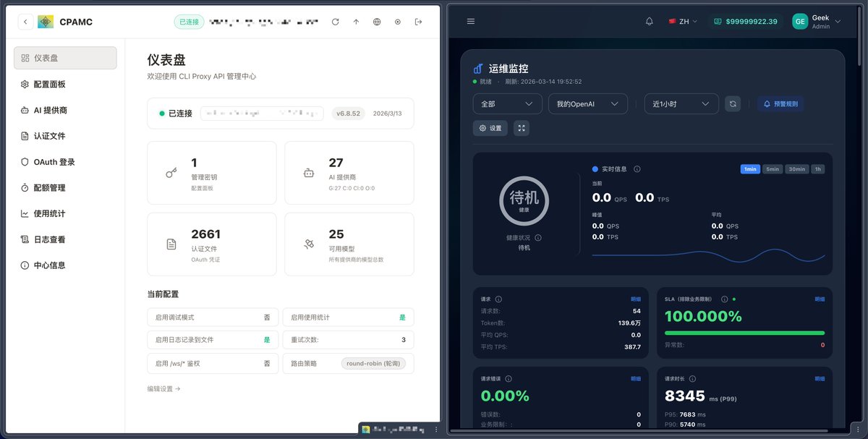Screen dimensions: 868x439
Task: Click the info icon next to 实时信息
Action: coord(637,169)
